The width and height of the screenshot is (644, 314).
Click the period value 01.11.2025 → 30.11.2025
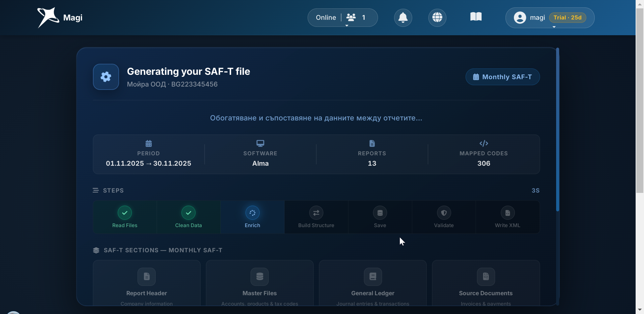(149, 163)
